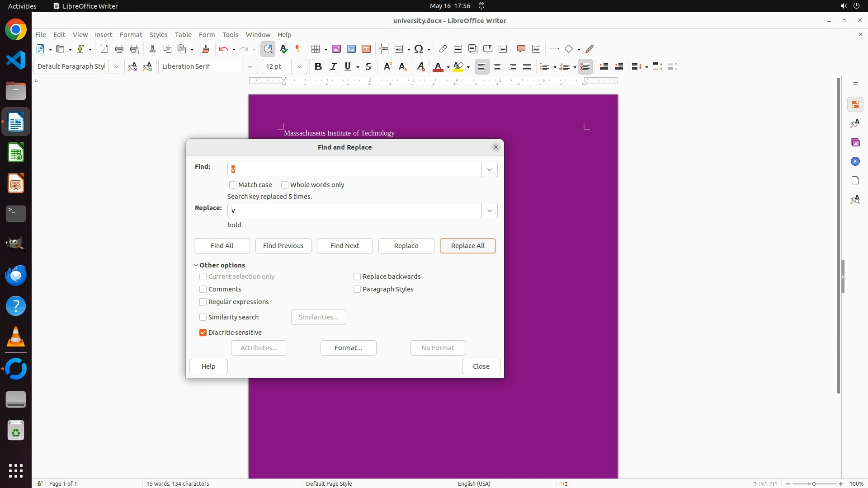
Task: Open Gallery panel in sidebar
Action: click(x=855, y=142)
